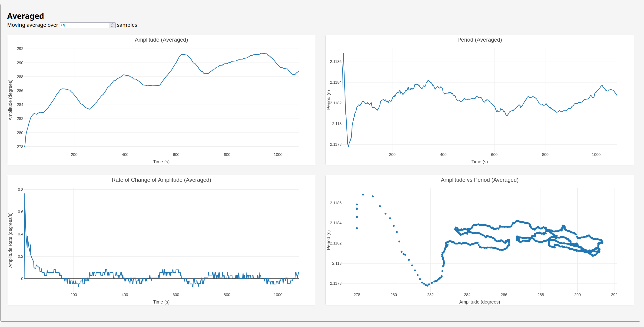Click the 1000 tick on Period chart x-axis
Image resolution: width=644 pixels, height=327 pixels.
(596, 155)
